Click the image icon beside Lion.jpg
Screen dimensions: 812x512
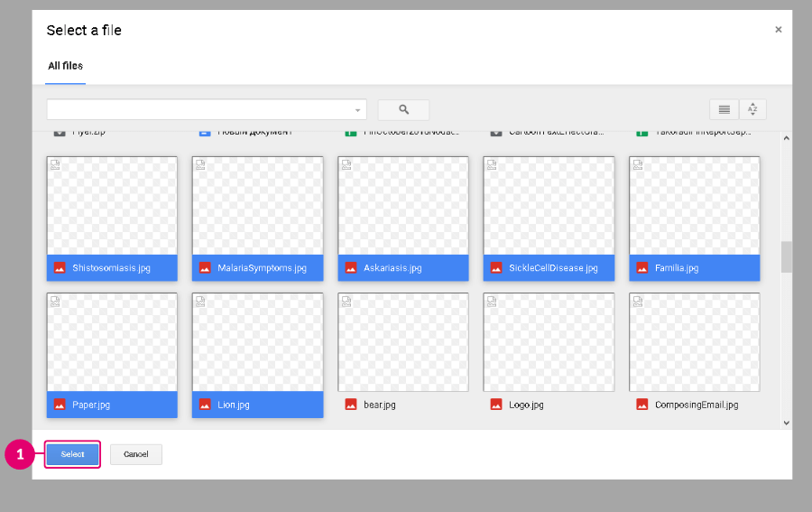pyautogui.click(x=205, y=405)
